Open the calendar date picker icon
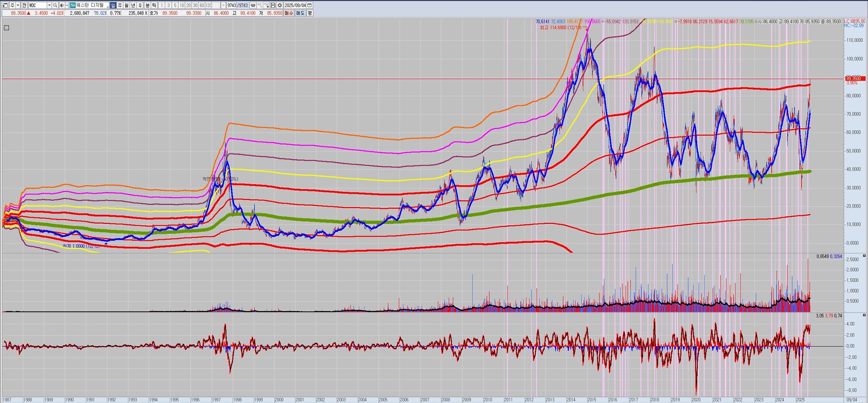The height and width of the screenshot is (403, 868). (310, 5)
